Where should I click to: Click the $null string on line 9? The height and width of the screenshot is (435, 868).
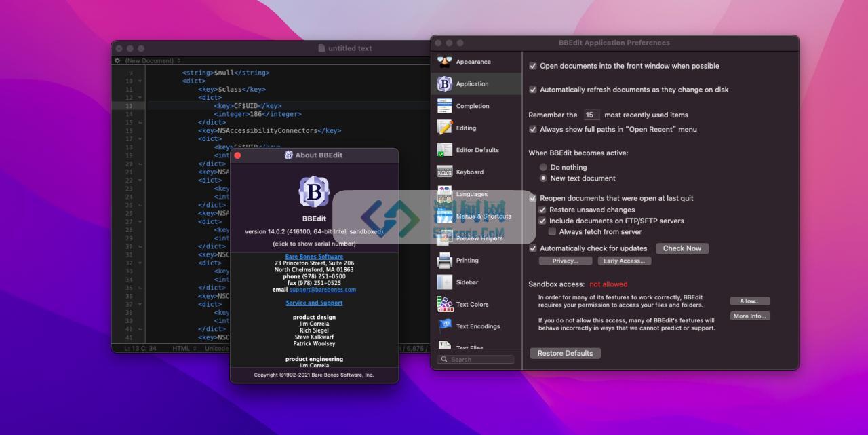226,73
